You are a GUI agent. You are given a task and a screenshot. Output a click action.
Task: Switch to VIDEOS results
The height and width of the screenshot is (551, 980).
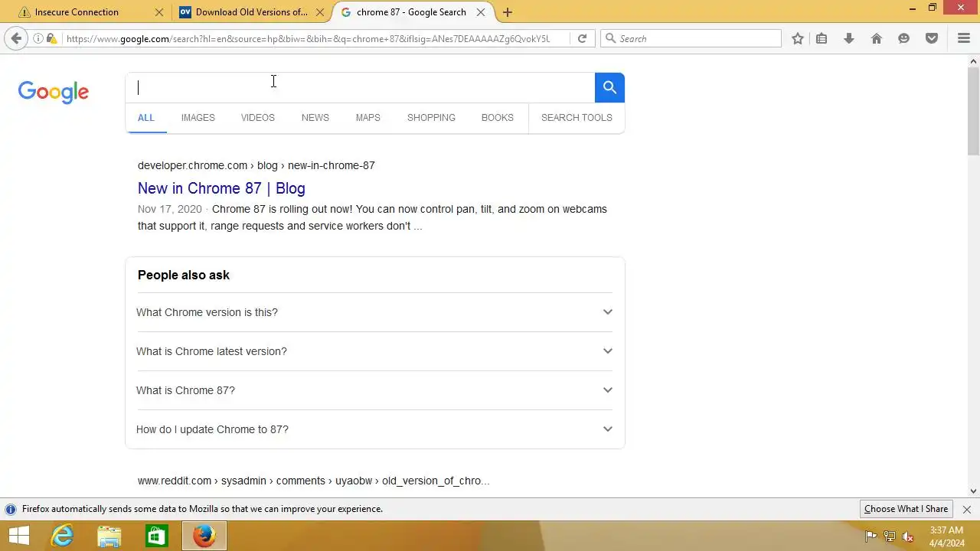coord(258,118)
